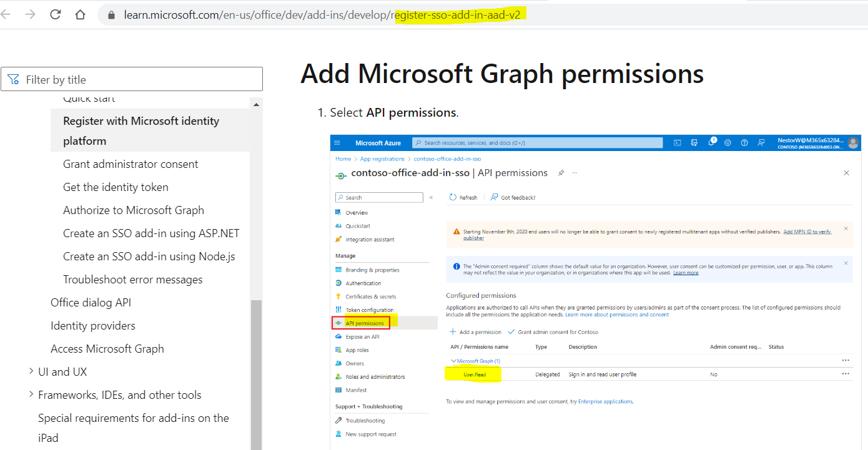Go back with the browser back arrow

[x=5, y=14]
